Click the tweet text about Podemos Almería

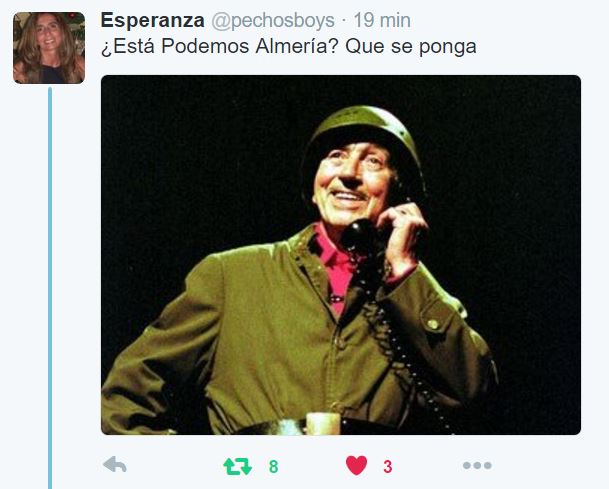pos(289,47)
